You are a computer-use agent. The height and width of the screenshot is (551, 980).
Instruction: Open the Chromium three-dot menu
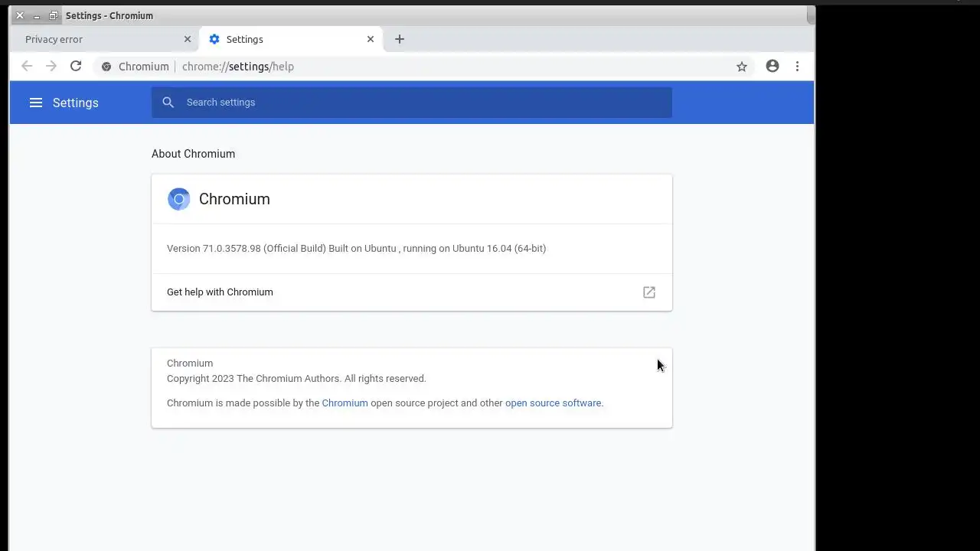pos(797,67)
